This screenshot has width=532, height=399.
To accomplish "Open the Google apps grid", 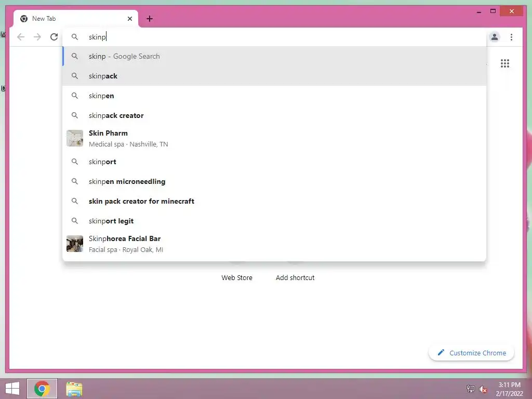I will [505, 63].
